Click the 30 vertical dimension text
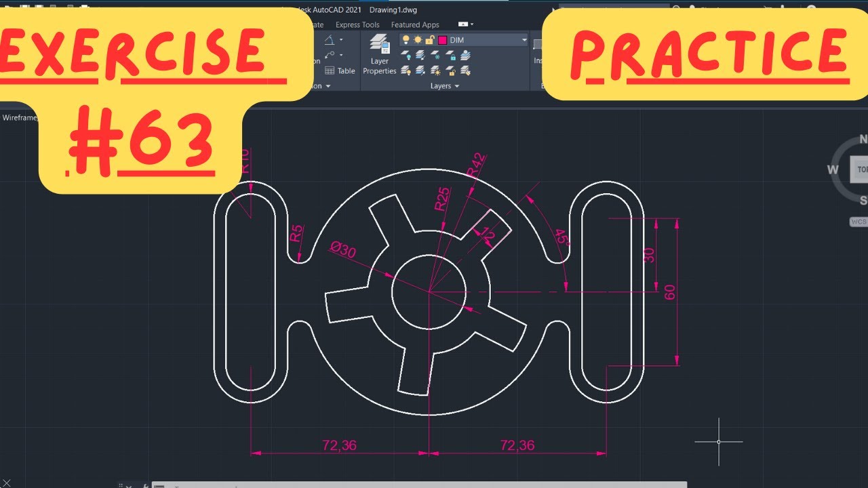The height and width of the screenshot is (488, 868). coord(649,255)
